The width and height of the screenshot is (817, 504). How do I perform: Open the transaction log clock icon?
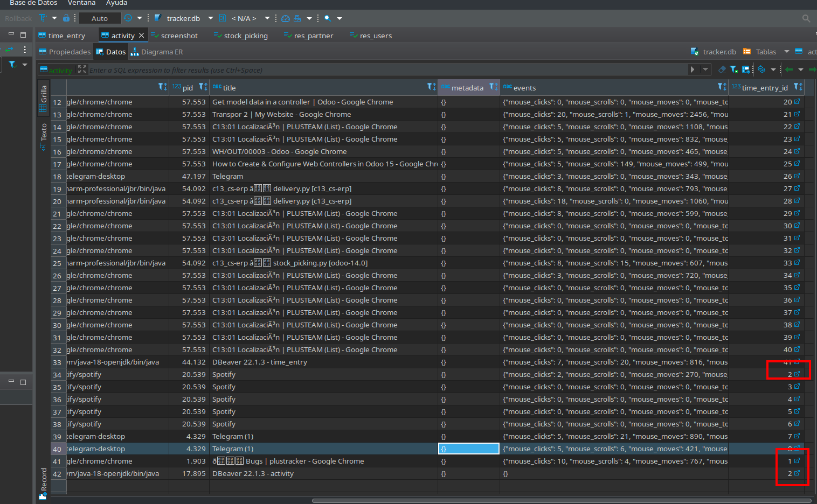click(128, 18)
